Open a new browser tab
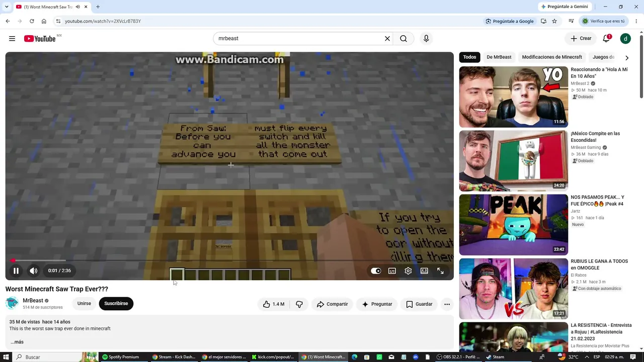This screenshot has height=362, width=644. tap(98, 7)
